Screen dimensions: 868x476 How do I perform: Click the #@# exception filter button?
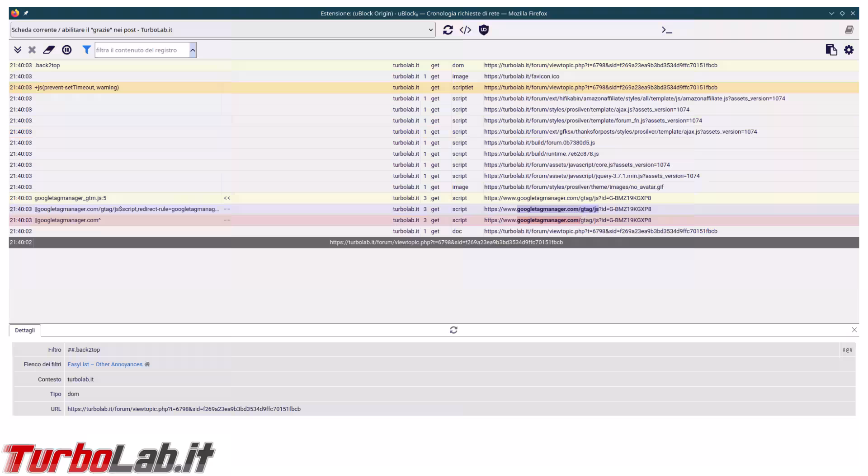click(847, 350)
